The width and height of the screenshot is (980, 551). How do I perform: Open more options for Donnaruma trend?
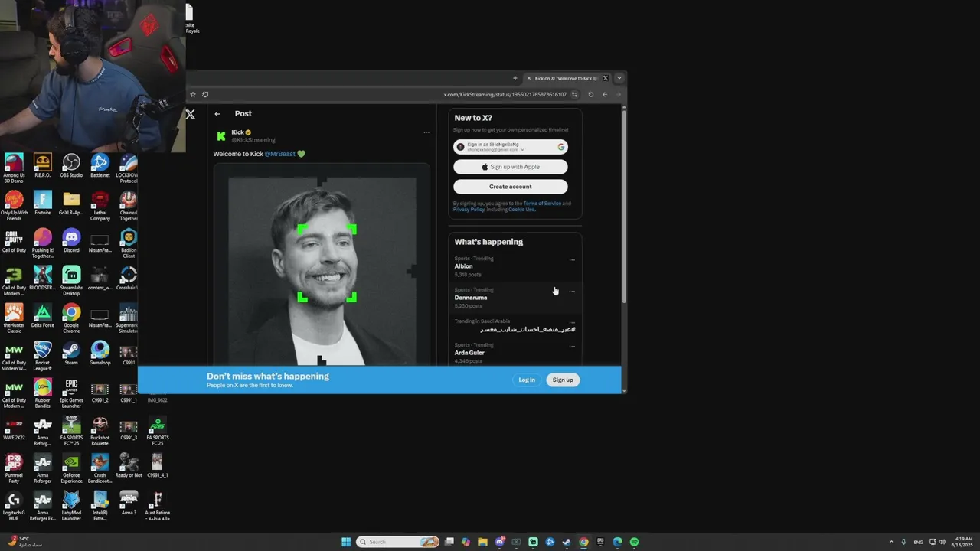572,291
